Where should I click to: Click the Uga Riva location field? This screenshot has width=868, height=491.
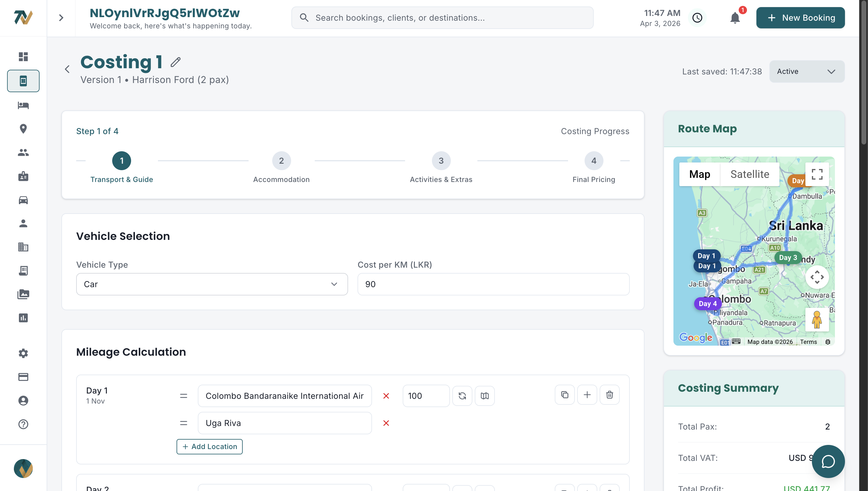click(285, 423)
